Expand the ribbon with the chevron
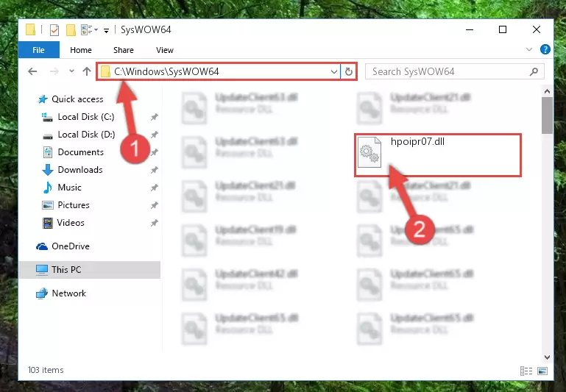 (528, 49)
